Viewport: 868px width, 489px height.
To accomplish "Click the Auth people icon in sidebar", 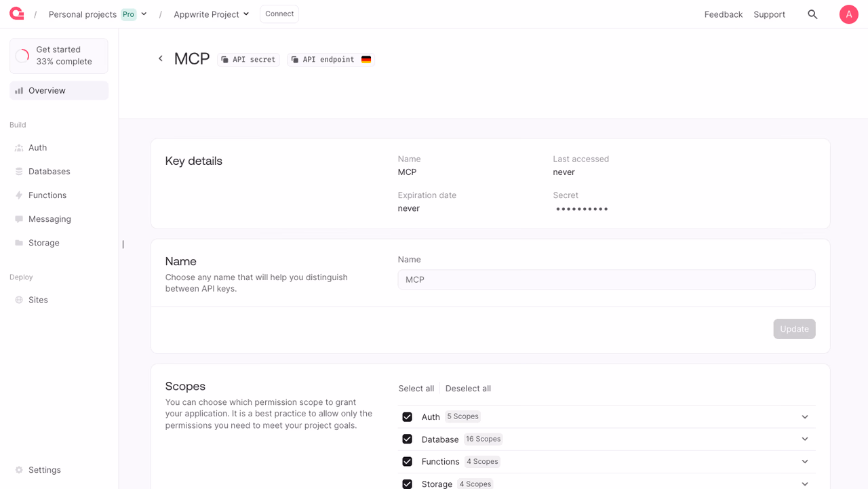I will pyautogui.click(x=19, y=148).
